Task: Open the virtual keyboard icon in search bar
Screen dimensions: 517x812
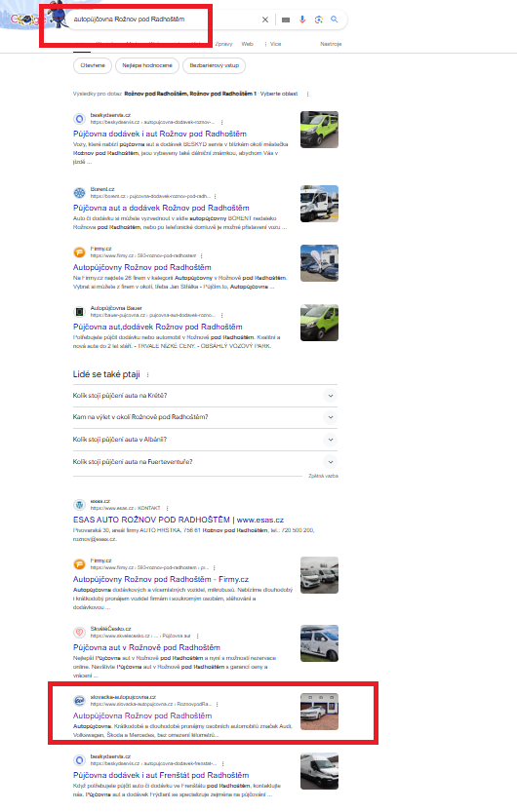Action: click(286, 19)
